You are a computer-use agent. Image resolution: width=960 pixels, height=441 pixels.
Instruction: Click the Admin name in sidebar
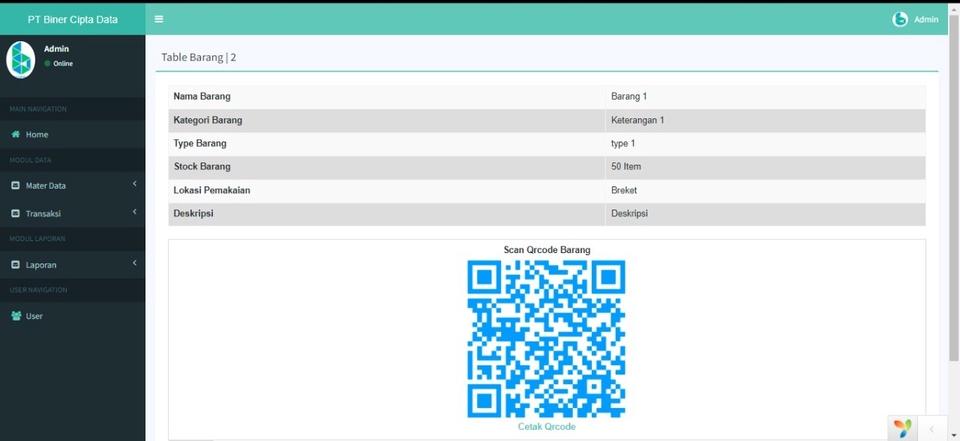pyautogui.click(x=56, y=49)
